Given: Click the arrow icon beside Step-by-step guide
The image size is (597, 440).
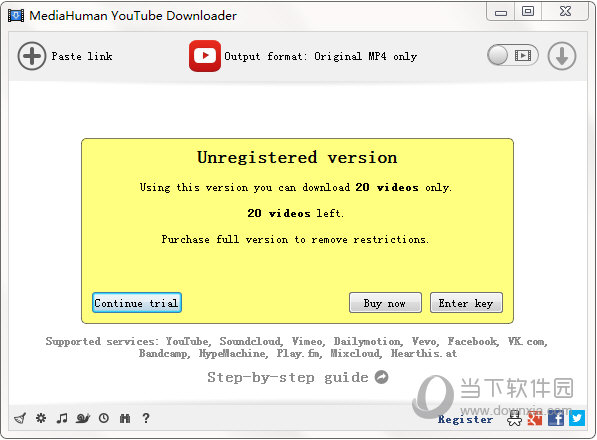Looking at the screenshot, I should tap(382, 377).
